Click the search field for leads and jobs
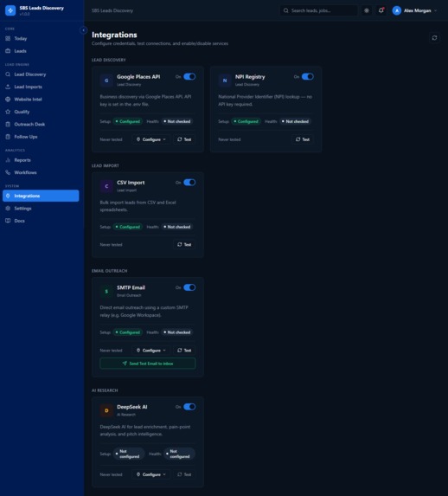The image size is (448, 496). click(318, 10)
